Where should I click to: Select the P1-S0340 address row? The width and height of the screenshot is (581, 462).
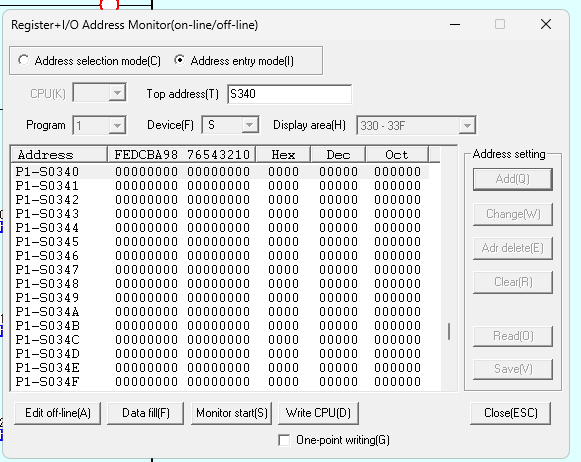pyautogui.click(x=221, y=172)
